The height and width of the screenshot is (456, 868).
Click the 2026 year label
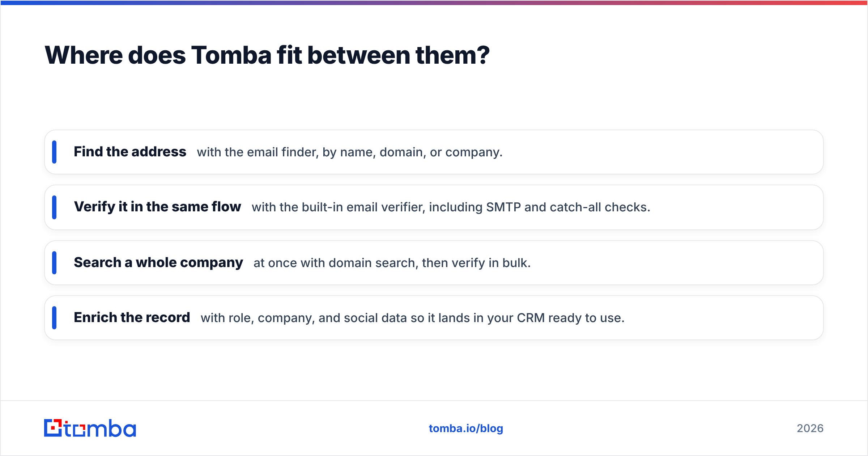(x=810, y=428)
